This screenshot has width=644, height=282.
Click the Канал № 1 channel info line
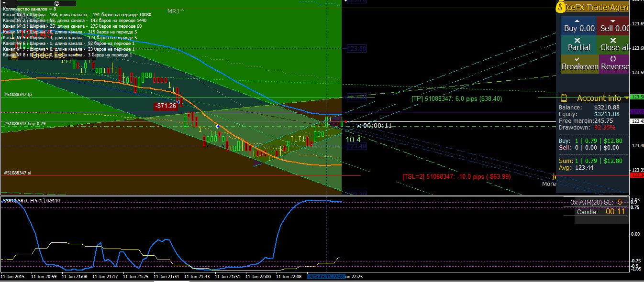coord(77,15)
